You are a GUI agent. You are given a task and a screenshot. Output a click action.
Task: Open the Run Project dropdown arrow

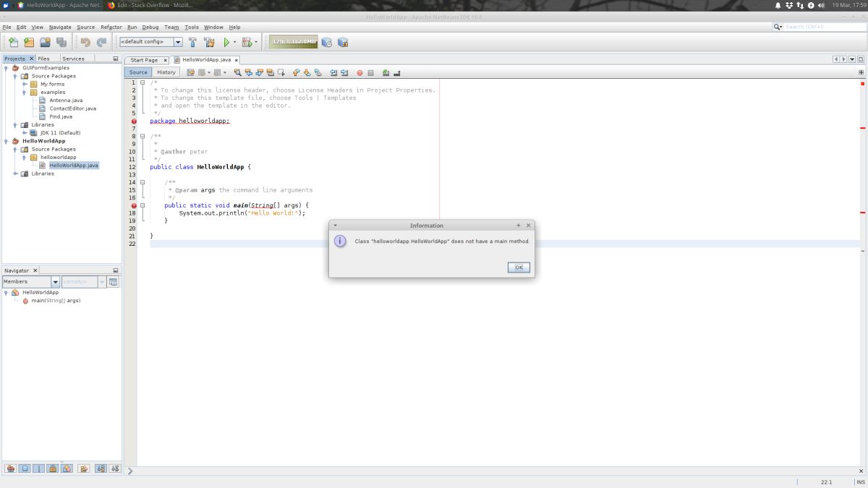tap(234, 43)
